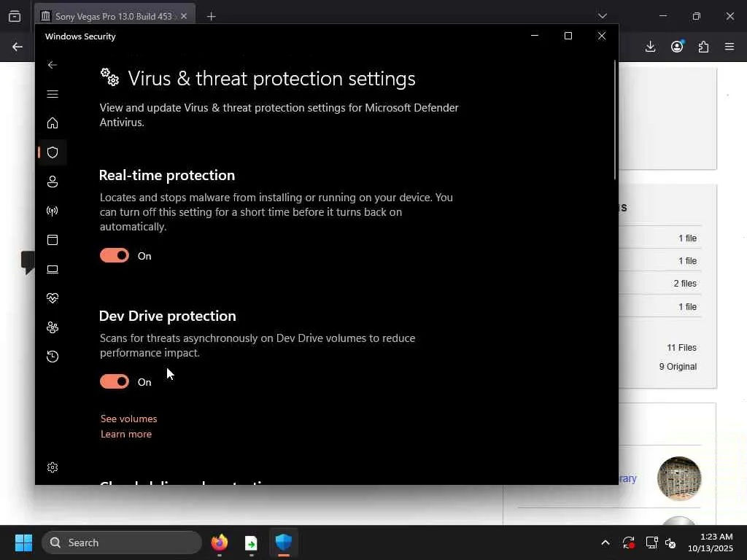Image resolution: width=747 pixels, height=560 pixels.
Task: Open Windows Security settings gear
Action: (53, 467)
